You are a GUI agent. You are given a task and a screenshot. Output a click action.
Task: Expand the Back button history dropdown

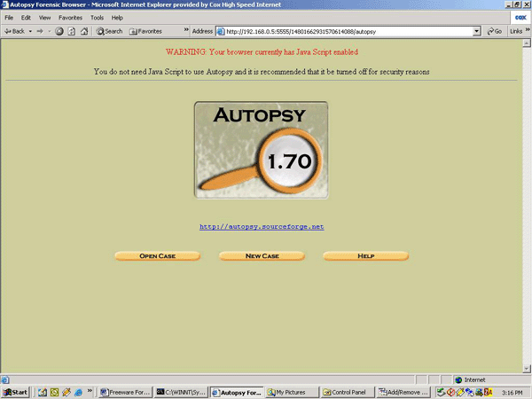click(29, 31)
